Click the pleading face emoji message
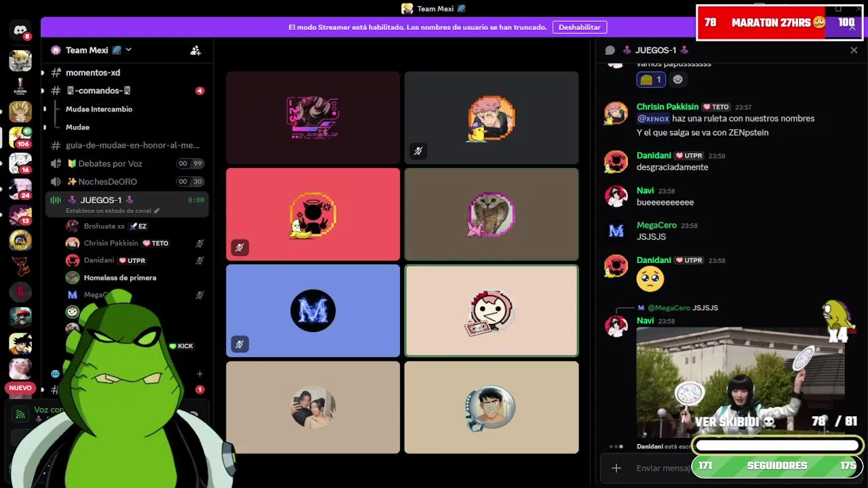The image size is (868, 488). tap(650, 279)
